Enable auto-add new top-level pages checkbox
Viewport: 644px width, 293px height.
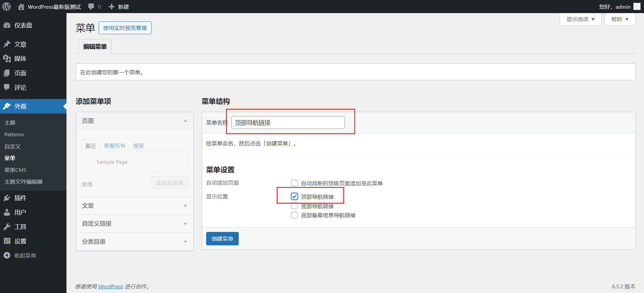point(294,183)
